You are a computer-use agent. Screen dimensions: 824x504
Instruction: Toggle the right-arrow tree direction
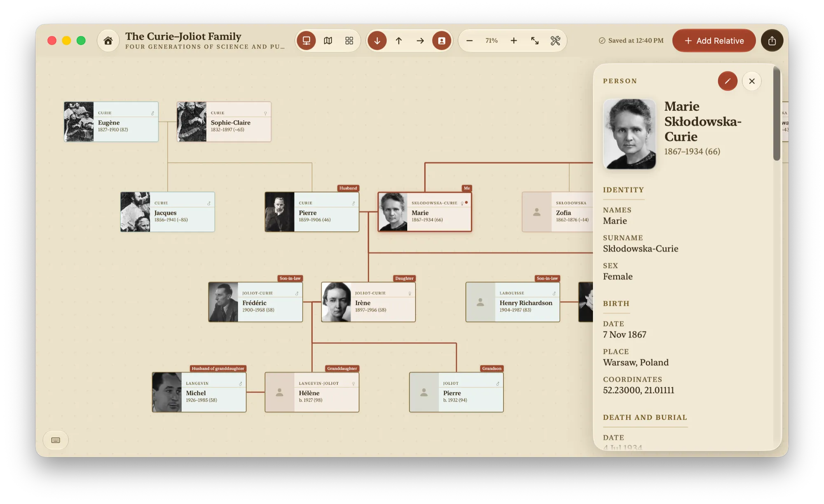click(420, 40)
